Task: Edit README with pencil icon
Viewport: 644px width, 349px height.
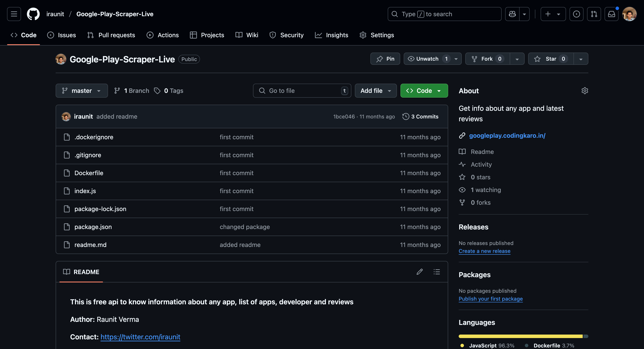Action: point(419,272)
